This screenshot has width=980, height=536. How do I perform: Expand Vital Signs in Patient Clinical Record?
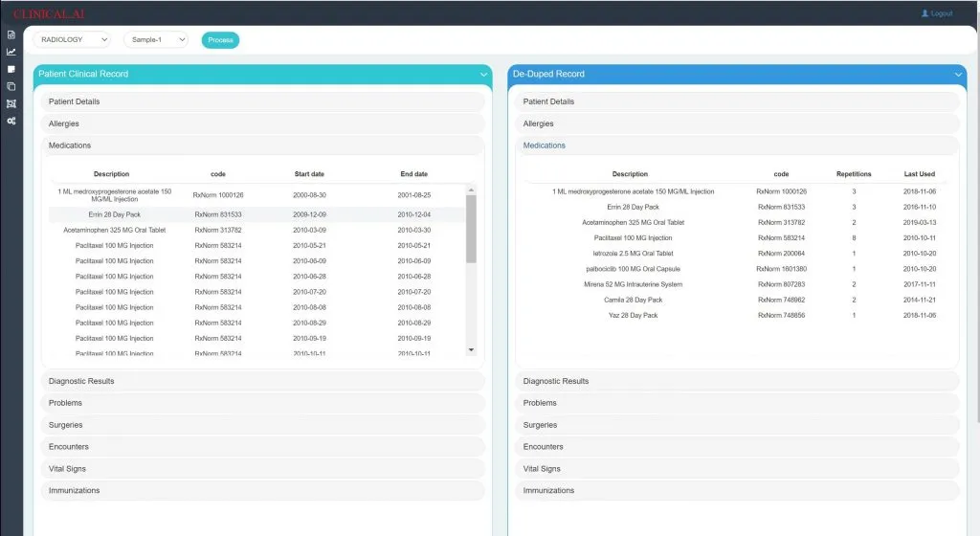(x=262, y=469)
